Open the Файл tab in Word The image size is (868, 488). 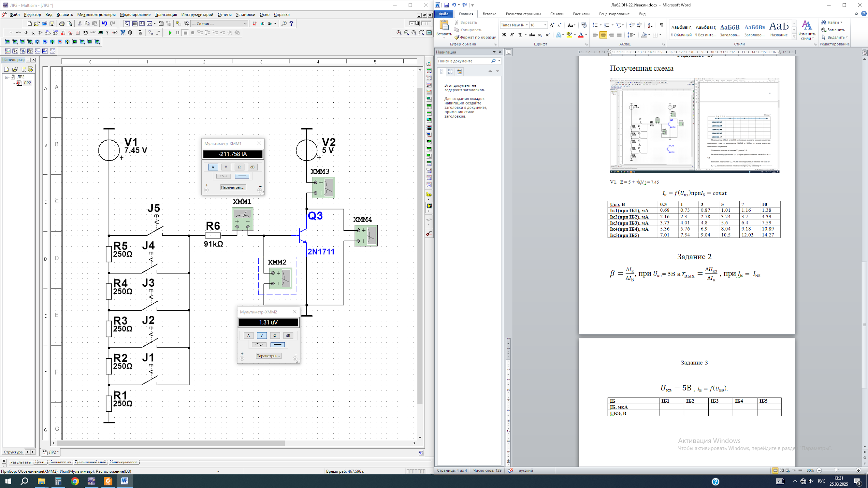click(x=443, y=14)
